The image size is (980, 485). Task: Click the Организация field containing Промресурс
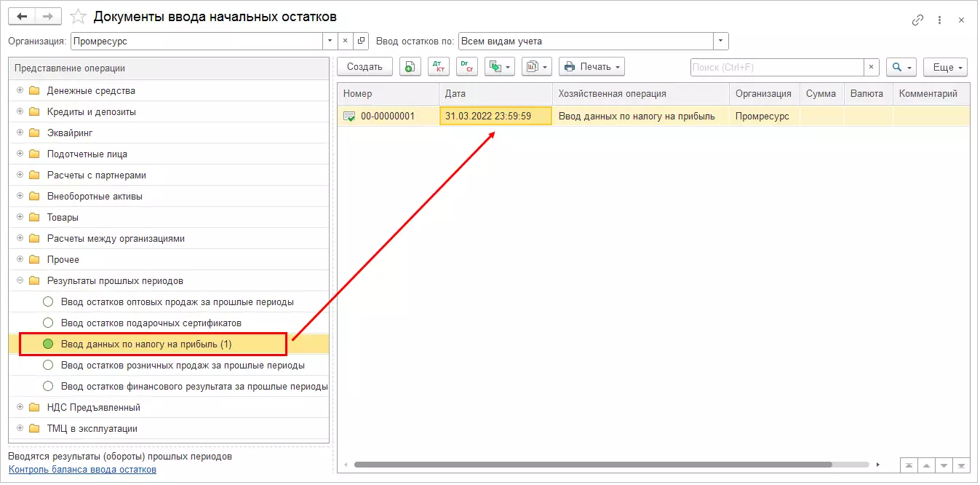[196, 42]
